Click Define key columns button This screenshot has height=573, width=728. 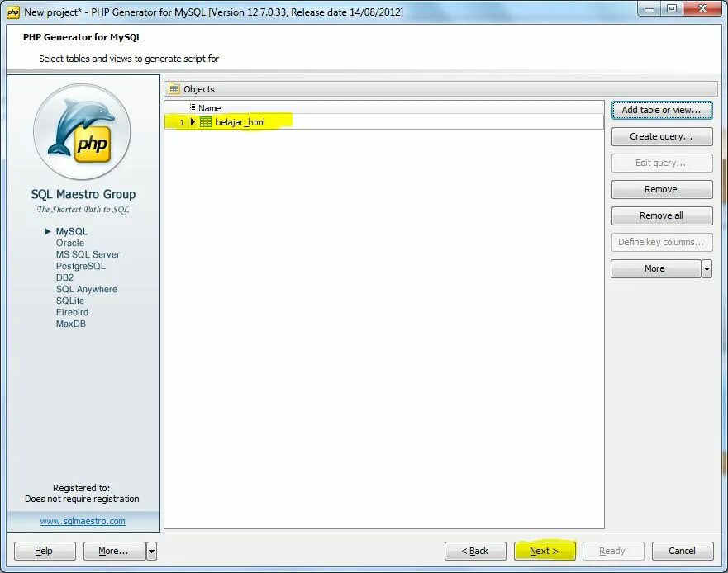tap(662, 242)
